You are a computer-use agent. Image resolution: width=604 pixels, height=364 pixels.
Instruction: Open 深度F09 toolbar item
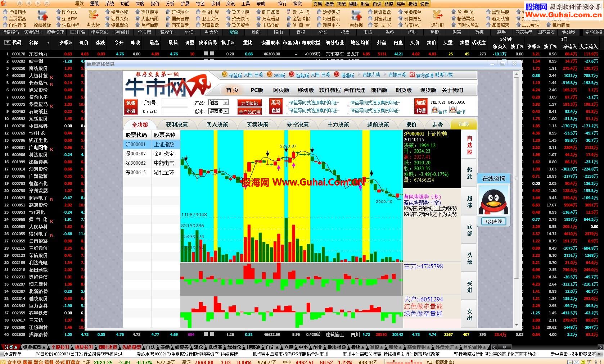click(x=66, y=19)
